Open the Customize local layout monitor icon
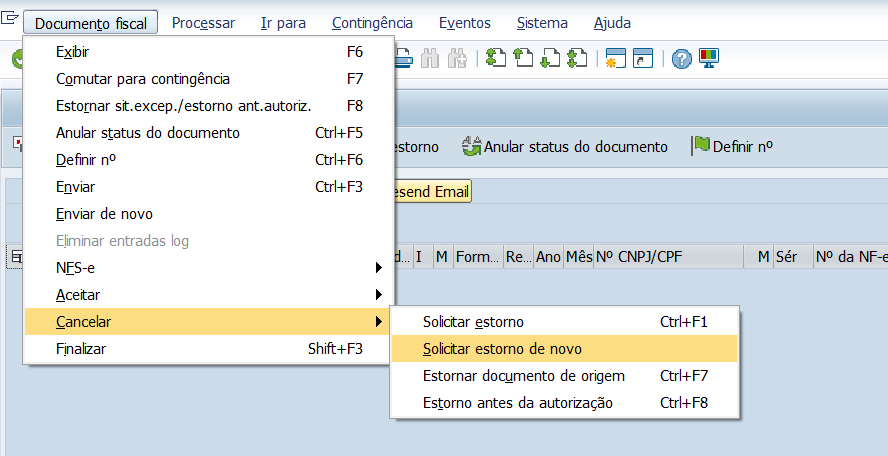This screenshot has height=456, width=888. 708,58
